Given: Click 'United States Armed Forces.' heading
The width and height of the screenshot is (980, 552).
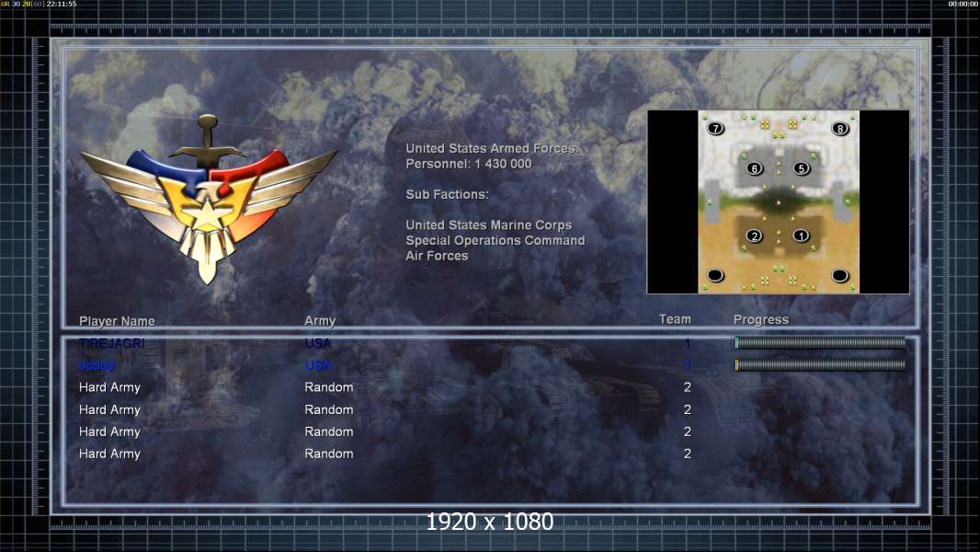Looking at the screenshot, I should (x=492, y=149).
